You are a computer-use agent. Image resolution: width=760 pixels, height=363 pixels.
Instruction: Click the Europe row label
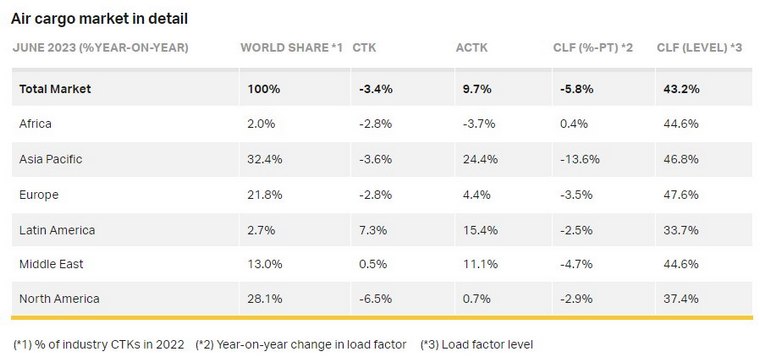pyautogui.click(x=39, y=195)
